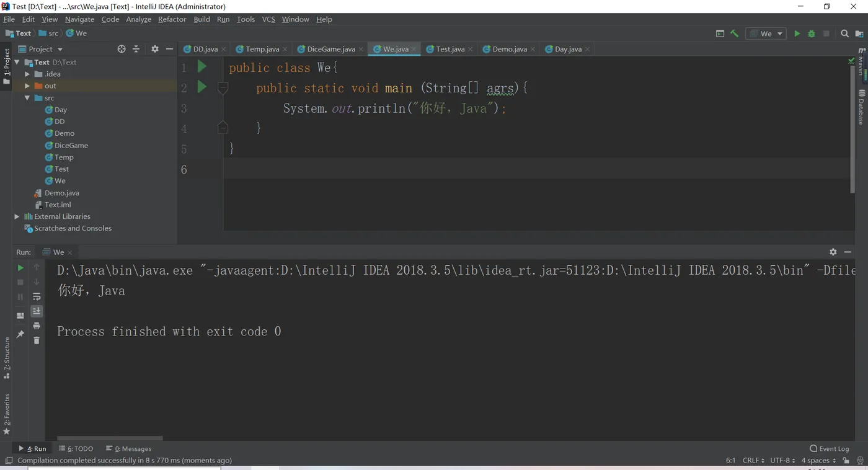
Task: Collapse main method with fold marker on line 2
Action: click(223, 88)
